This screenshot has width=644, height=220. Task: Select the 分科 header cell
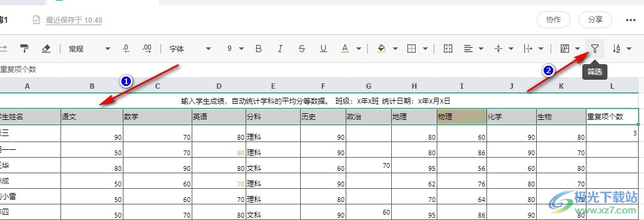pyautogui.click(x=273, y=116)
